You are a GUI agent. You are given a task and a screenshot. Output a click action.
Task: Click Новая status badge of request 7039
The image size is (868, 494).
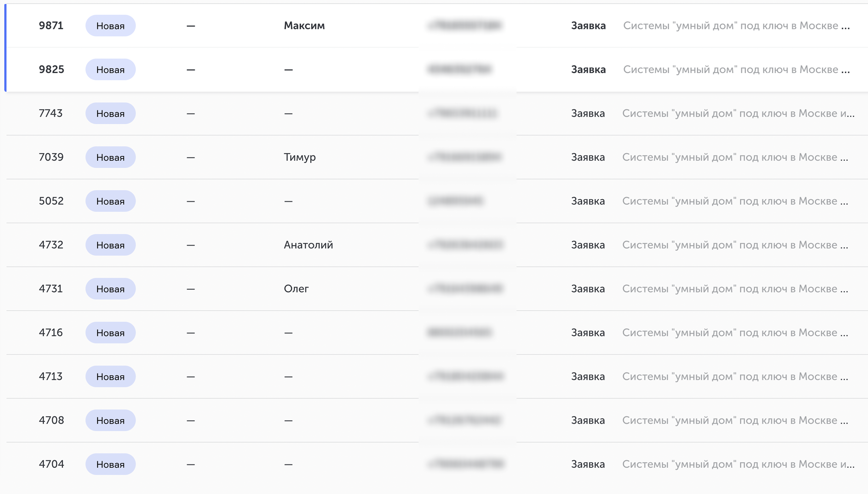[111, 157]
